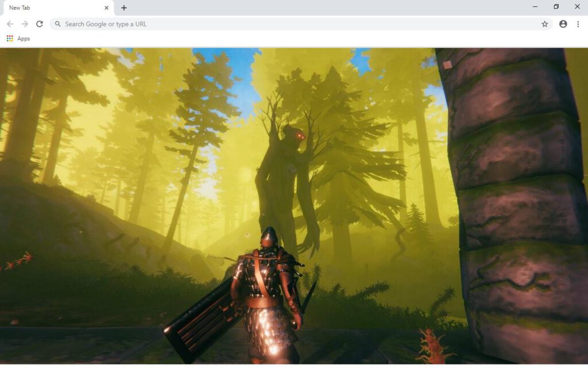588x368 pixels.
Task: Bookmark this tab with the star icon
Action: pyautogui.click(x=544, y=24)
